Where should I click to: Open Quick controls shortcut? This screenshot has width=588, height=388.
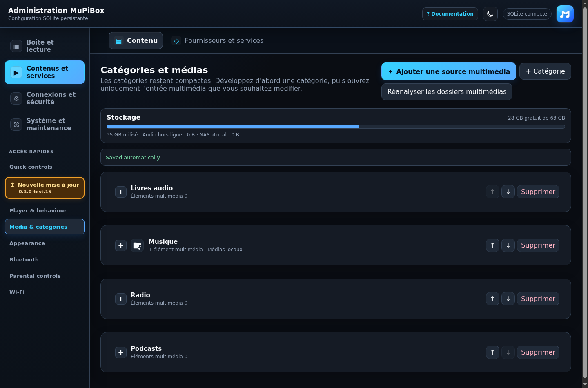point(45,167)
